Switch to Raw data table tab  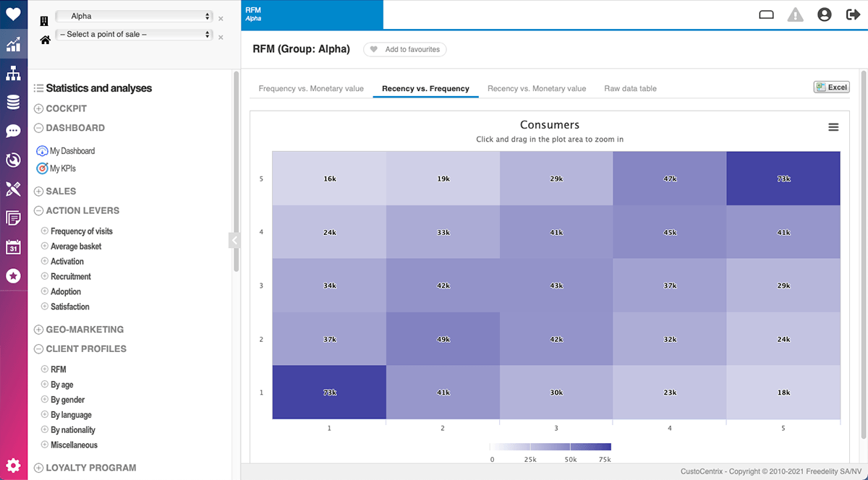pyautogui.click(x=630, y=88)
